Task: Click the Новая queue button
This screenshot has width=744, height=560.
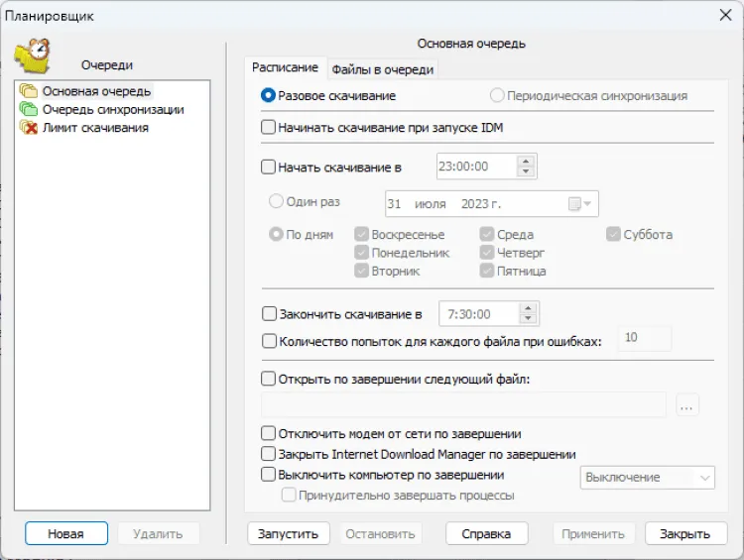Action: (65, 533)
